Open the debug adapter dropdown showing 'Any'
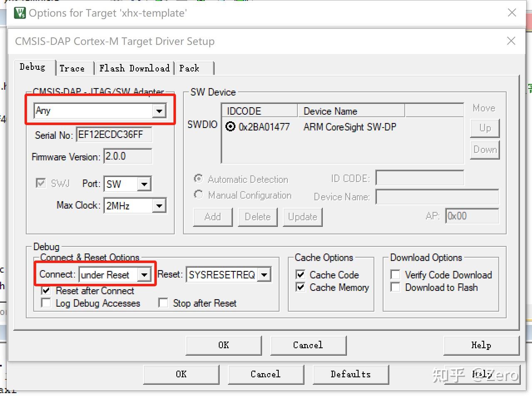This screenshot has height=396, width=532. [x=159, y=111]
